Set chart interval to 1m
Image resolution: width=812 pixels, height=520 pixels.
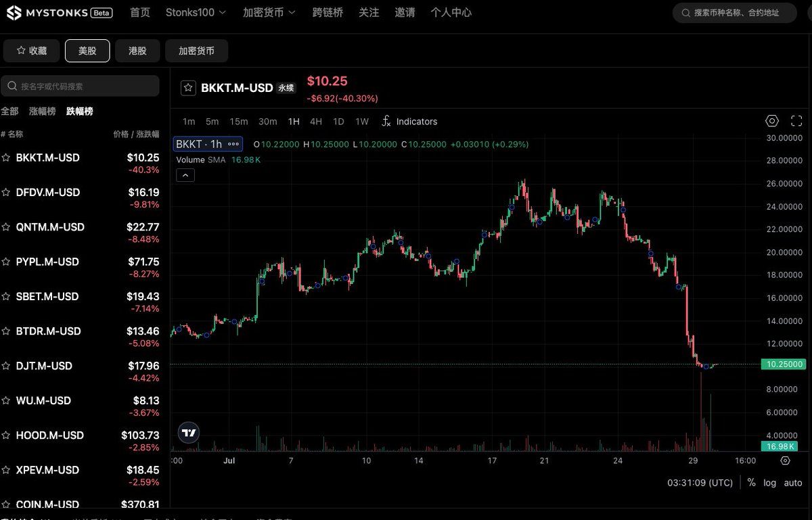click(189, 122)
